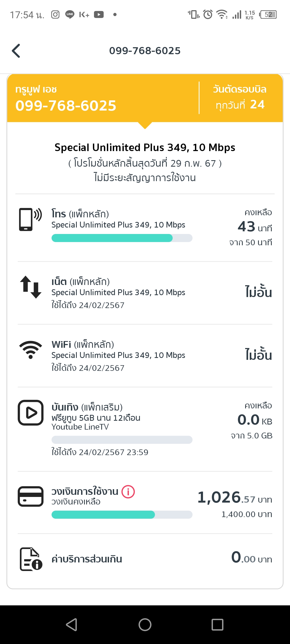Tap the phone call package icon

click(30, 219)
